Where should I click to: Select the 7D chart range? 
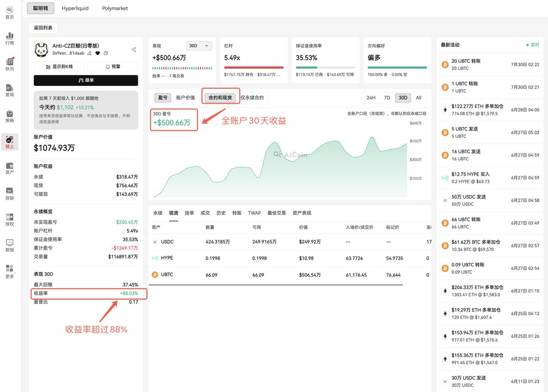pyautogui.click(x=387, y=98)
